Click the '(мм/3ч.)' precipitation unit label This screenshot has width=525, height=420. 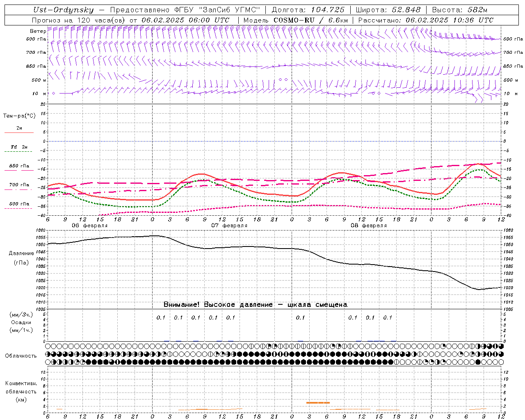pos(21,315)
